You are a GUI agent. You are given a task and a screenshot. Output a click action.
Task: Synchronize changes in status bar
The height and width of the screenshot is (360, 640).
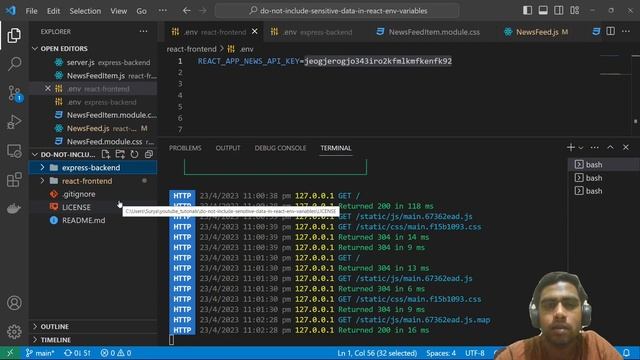(x=77, y=353)
